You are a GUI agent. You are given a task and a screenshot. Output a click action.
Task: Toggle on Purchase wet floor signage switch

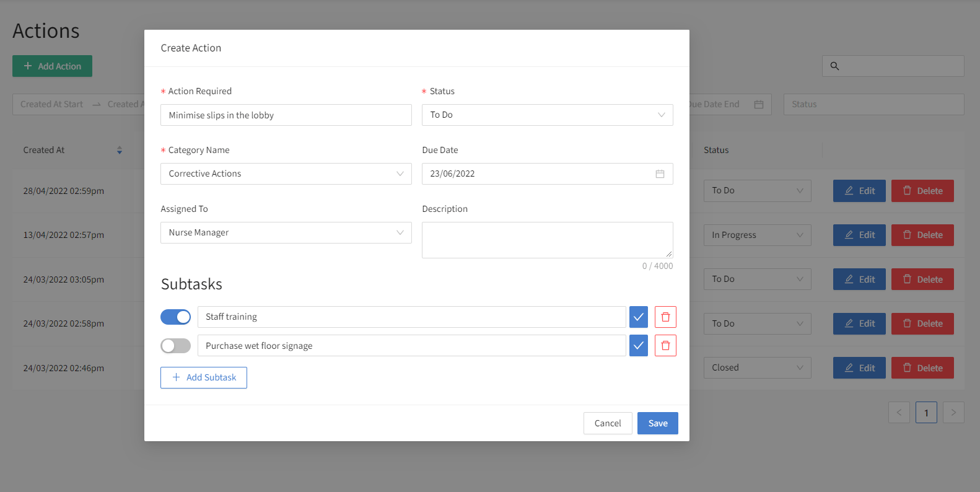pyautogui.click(x=176, y=346)
